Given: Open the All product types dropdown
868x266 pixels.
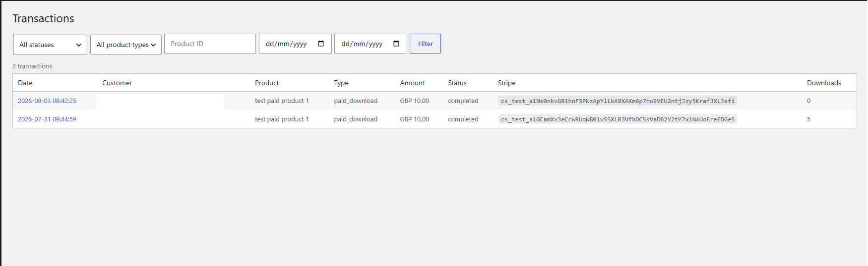Looking at the screenshot, I should [126, 45].
